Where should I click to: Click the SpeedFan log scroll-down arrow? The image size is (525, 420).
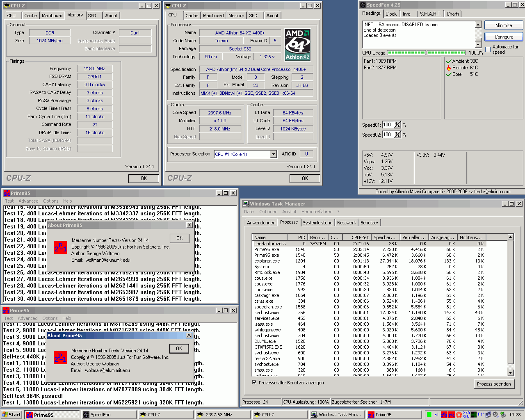click(x=478, y=44)
